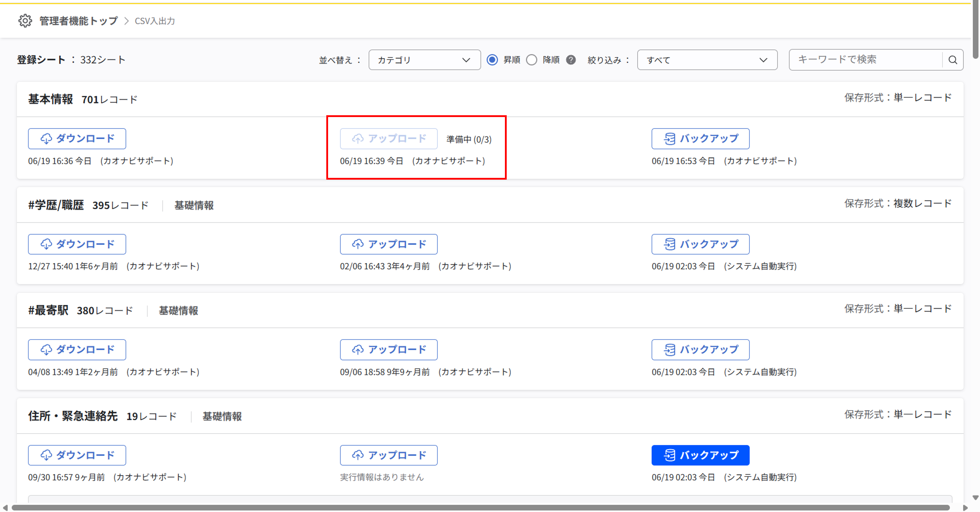Download CSV for 住所・緊急連絡先 sheet
This screenshot has height=512, width=980.
(x=77, y=455)
